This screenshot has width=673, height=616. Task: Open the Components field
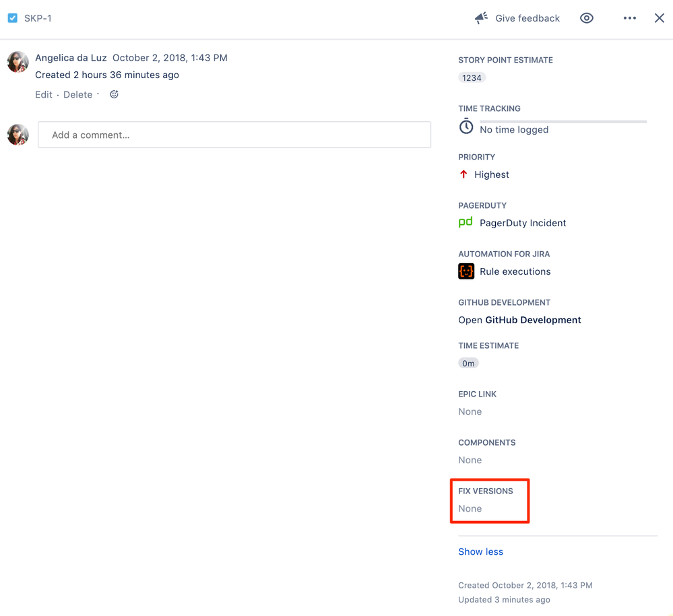(x=470, y=460)
